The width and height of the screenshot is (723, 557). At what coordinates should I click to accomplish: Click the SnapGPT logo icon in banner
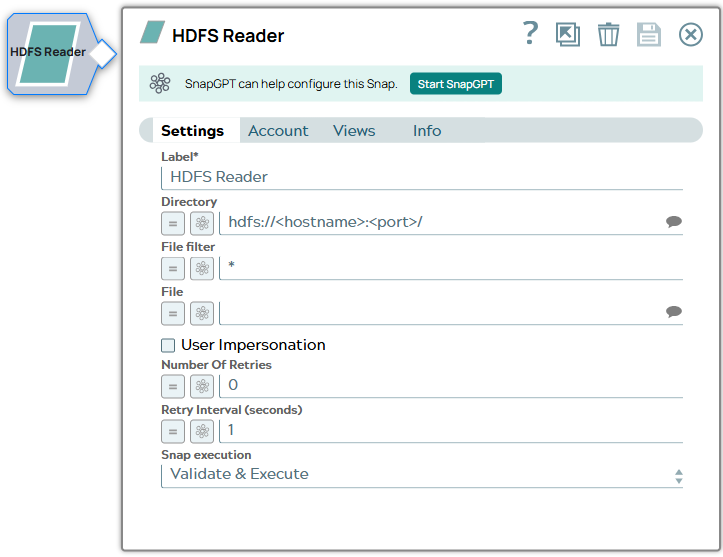(x=160, y=83)
